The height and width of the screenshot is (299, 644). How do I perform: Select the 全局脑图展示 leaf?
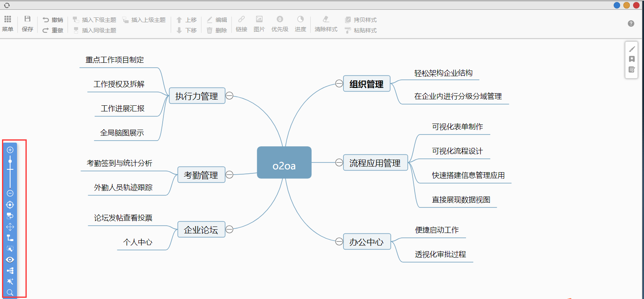122,133
